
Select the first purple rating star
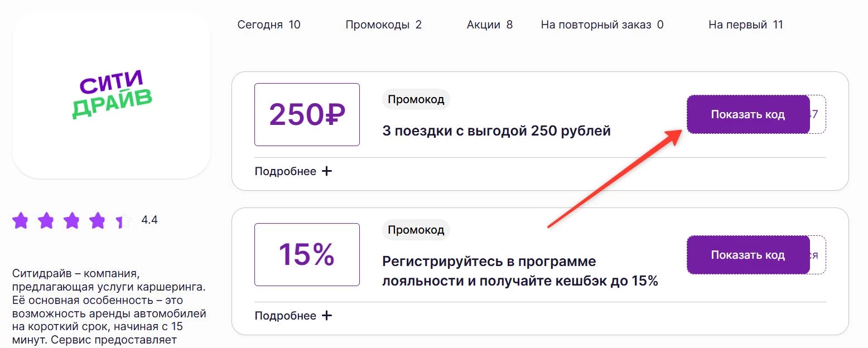point(21,221)
